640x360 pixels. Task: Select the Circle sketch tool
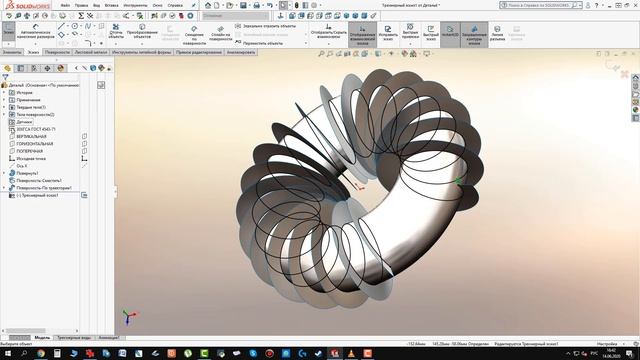click(75, 26)
